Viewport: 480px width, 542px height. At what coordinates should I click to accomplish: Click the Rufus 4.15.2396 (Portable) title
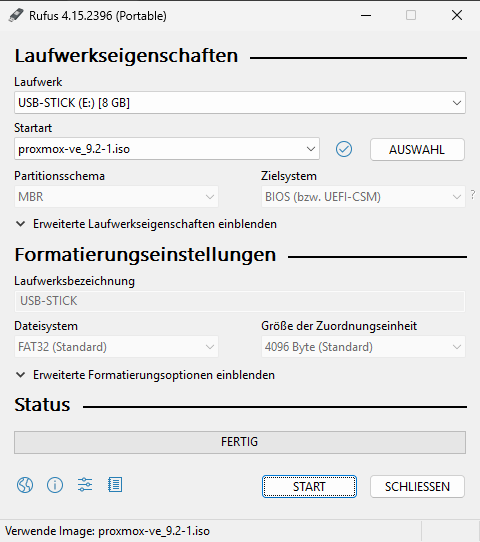[98, 16]
